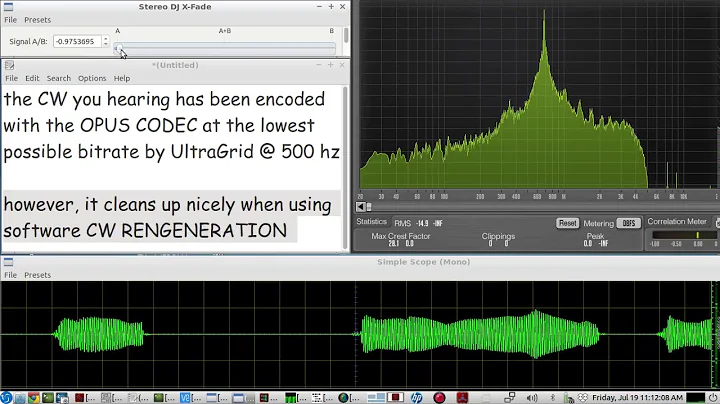Open the Edit menu in text editor
Image resolution: width=720 pixels, height=404 pixels.
pyautogui.click(x=32, y=78)
